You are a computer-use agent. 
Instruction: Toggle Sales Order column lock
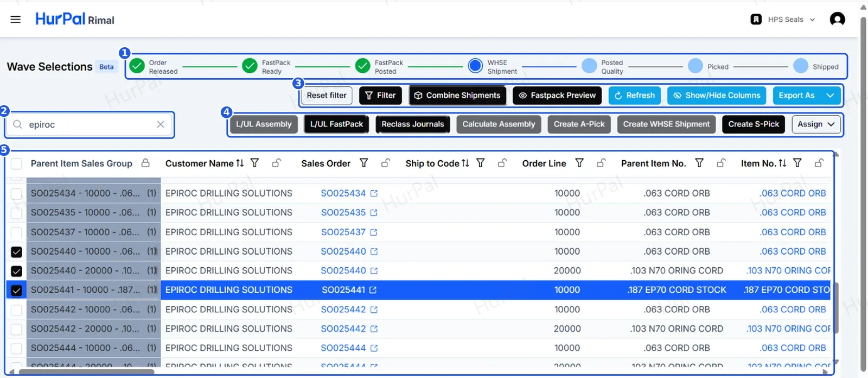(x=386, y=163)
